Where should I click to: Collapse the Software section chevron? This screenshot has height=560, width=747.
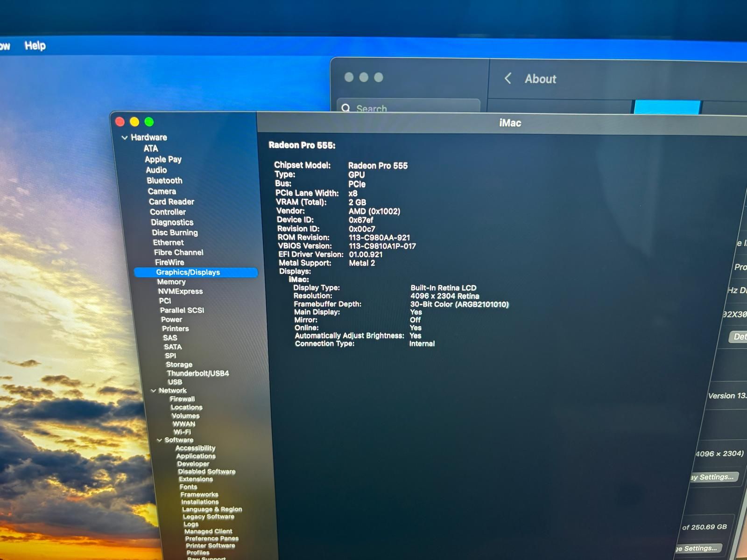(x=159, y=440)
